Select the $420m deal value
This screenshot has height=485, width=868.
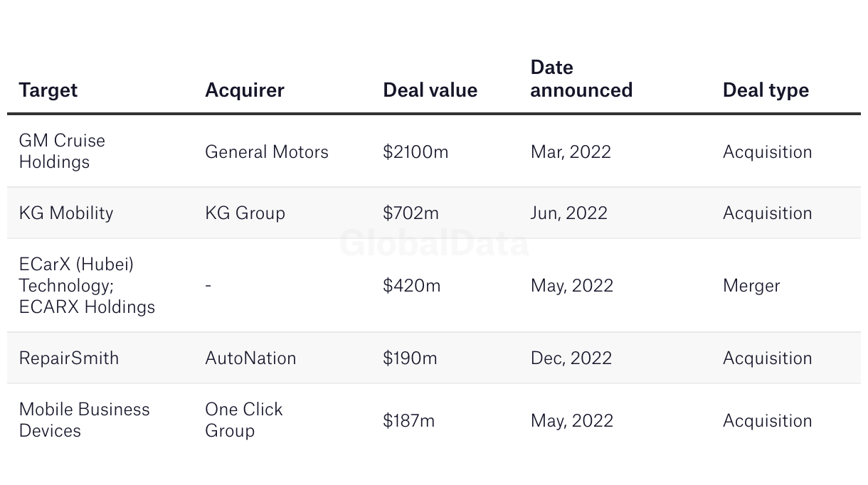coord(411,286)
